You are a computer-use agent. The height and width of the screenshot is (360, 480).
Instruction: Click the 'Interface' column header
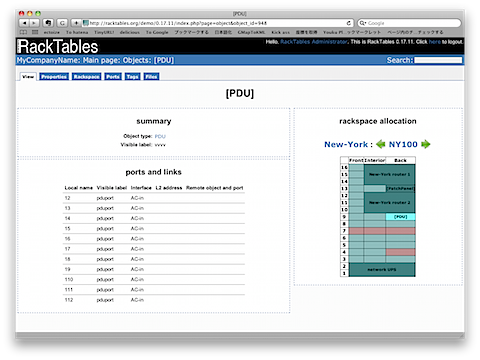141,188
